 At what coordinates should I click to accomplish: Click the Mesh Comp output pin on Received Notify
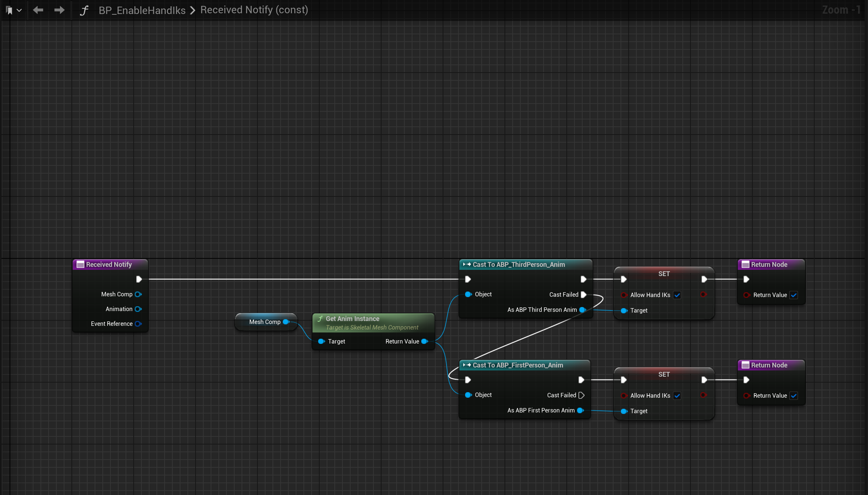138,294
